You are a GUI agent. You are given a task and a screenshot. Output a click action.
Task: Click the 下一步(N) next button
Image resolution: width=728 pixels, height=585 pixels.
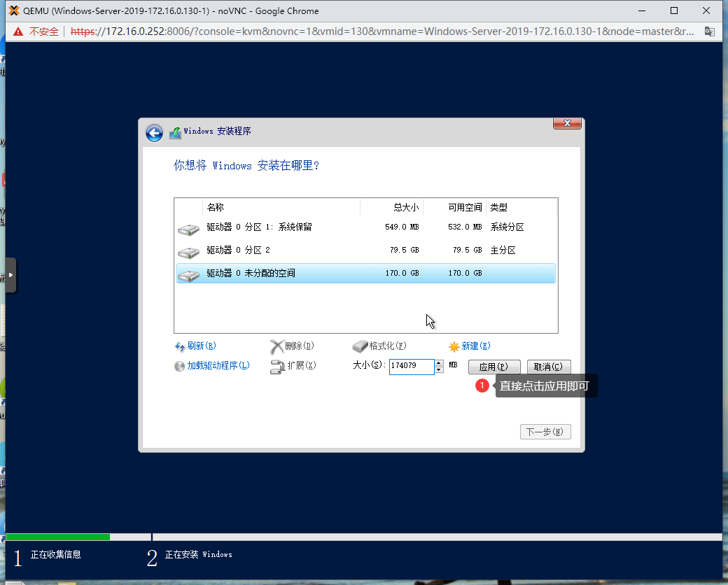(x=545, y=432)
